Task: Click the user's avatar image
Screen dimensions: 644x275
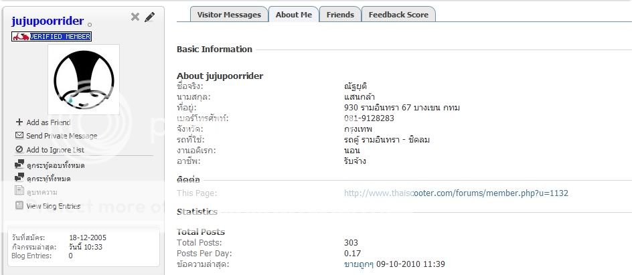Action: [x=84, y=79]
